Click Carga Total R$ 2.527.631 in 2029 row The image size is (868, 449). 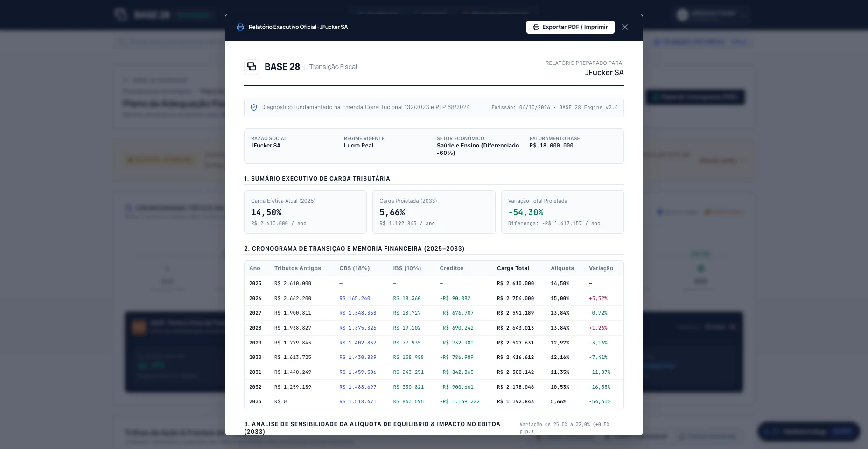click(x=516, y=343)
